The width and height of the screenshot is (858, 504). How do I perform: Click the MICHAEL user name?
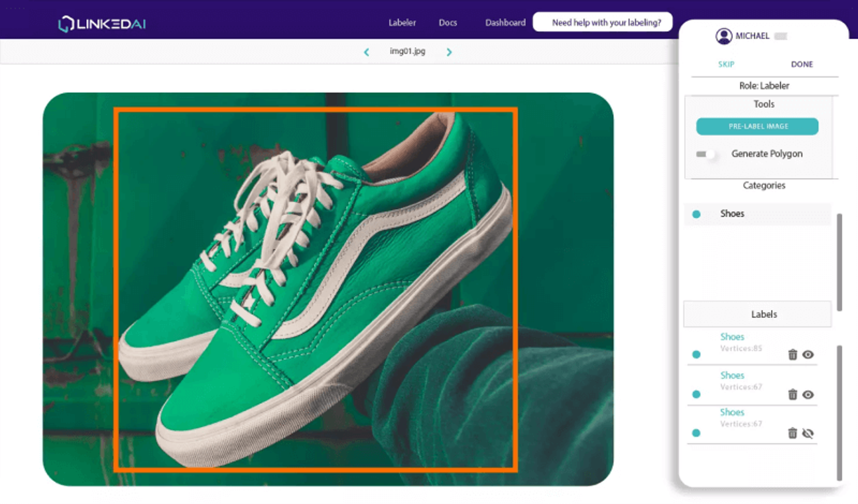[x=753, y=36]
